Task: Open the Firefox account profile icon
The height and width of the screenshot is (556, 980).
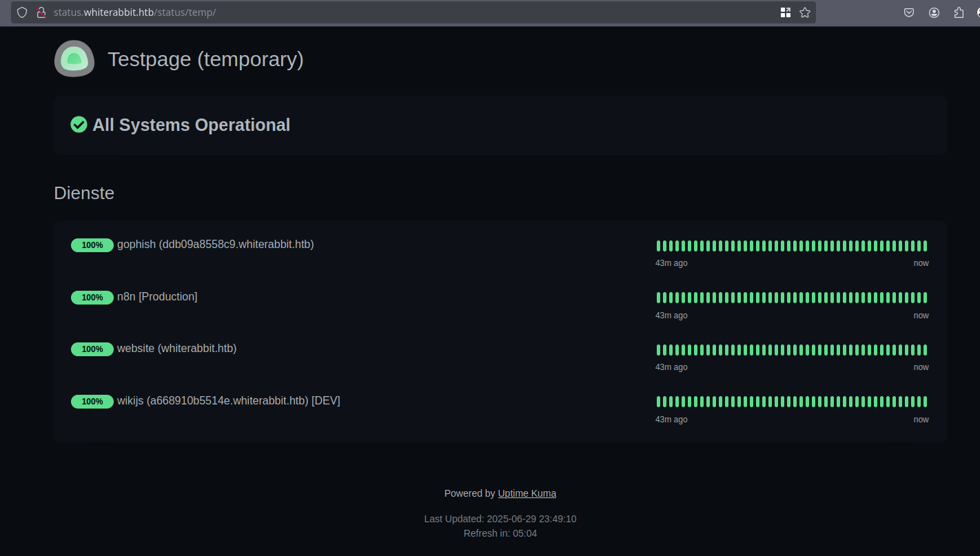Action: click(934, 12)
